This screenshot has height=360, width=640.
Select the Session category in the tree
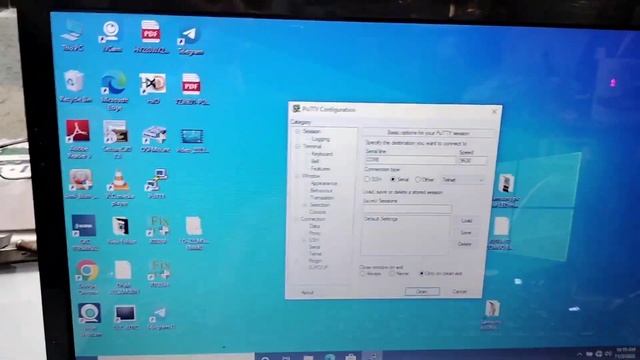tap(311, 131)
